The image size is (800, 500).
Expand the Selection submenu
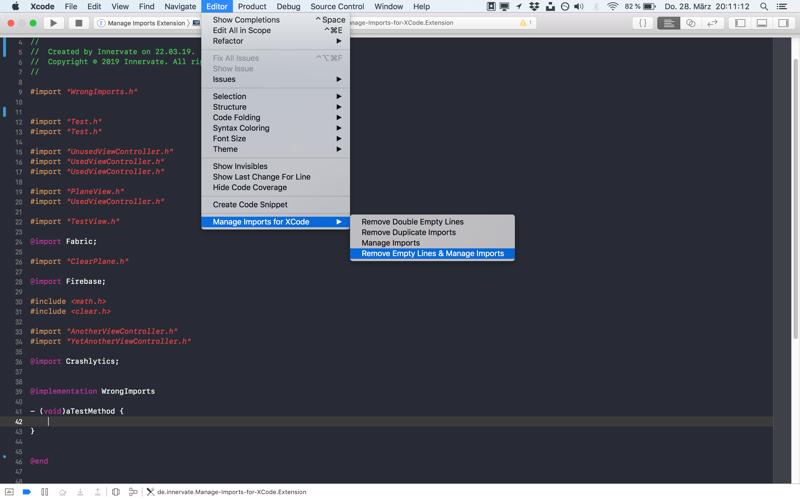(x=276, y=96)
